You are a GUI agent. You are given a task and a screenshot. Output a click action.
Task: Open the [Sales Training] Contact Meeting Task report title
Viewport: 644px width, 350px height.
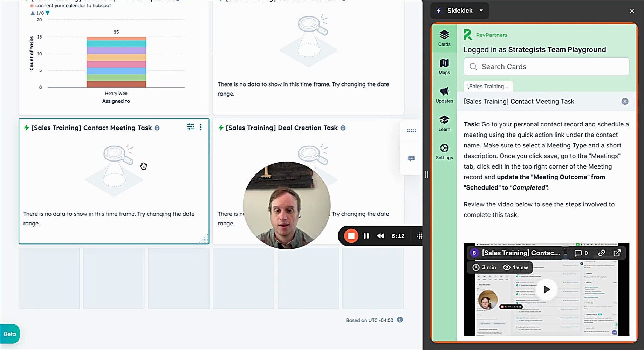coord(91,128)
